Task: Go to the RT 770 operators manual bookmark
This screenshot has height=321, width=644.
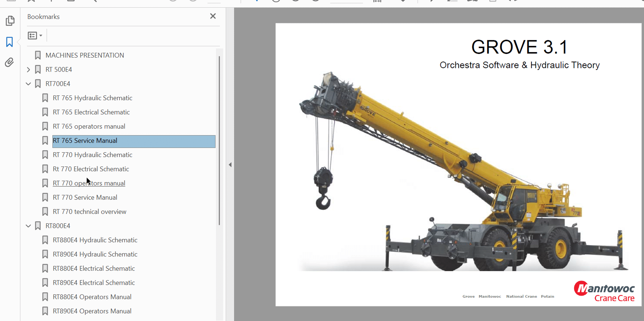Action: point(89,183)
